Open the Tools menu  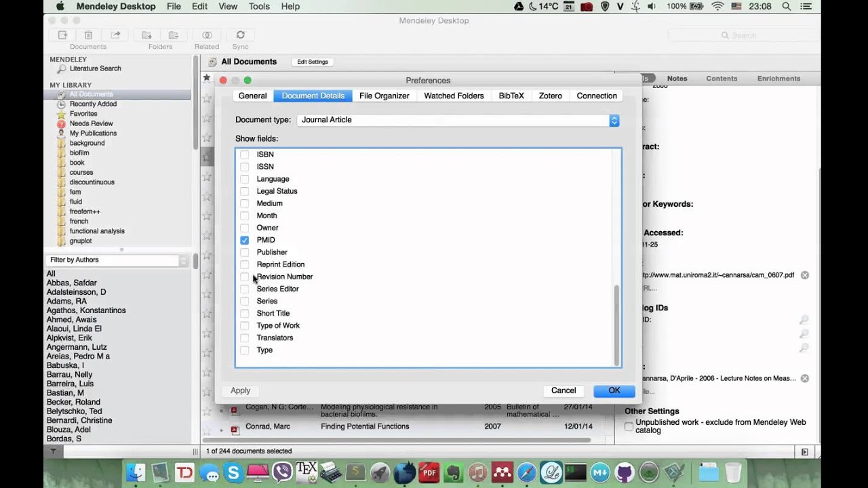tap(259, 6)
